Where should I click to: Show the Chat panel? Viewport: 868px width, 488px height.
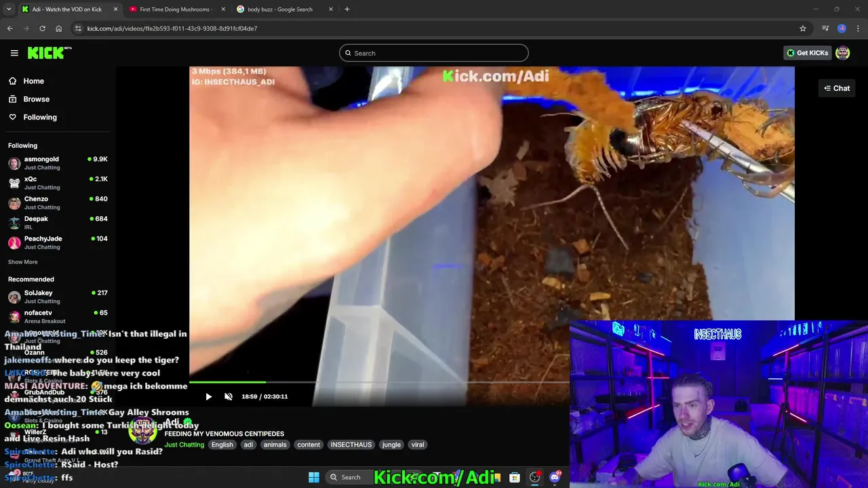pos(837,88)
